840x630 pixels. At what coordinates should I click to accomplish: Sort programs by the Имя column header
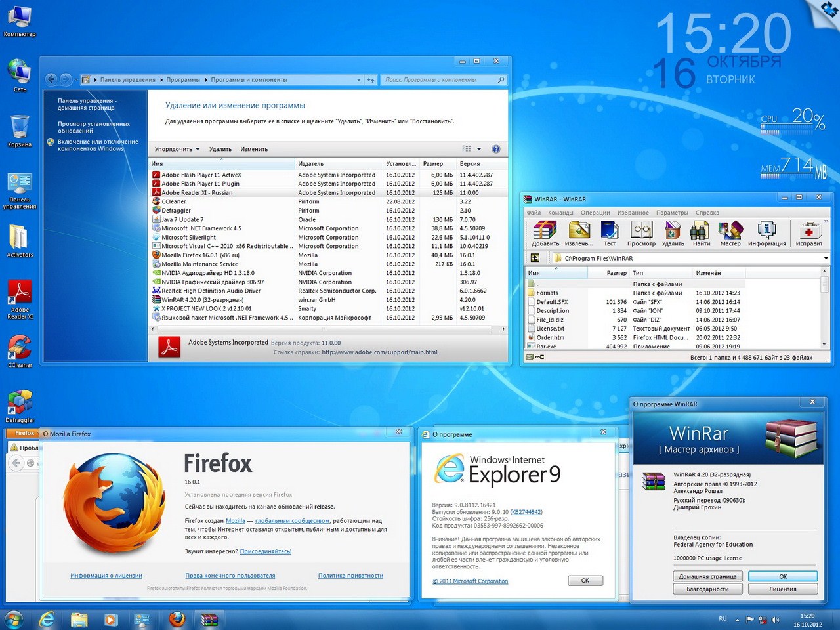pos(222,163)
